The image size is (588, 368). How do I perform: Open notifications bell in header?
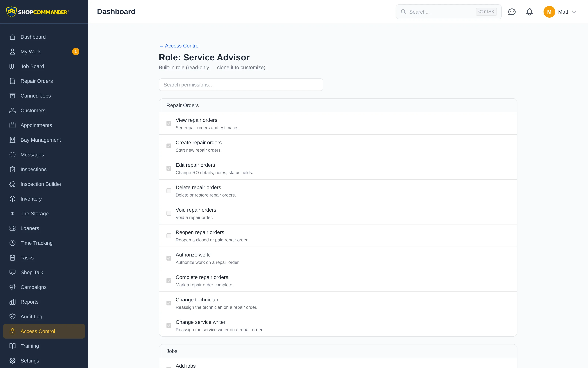[529, 12]
